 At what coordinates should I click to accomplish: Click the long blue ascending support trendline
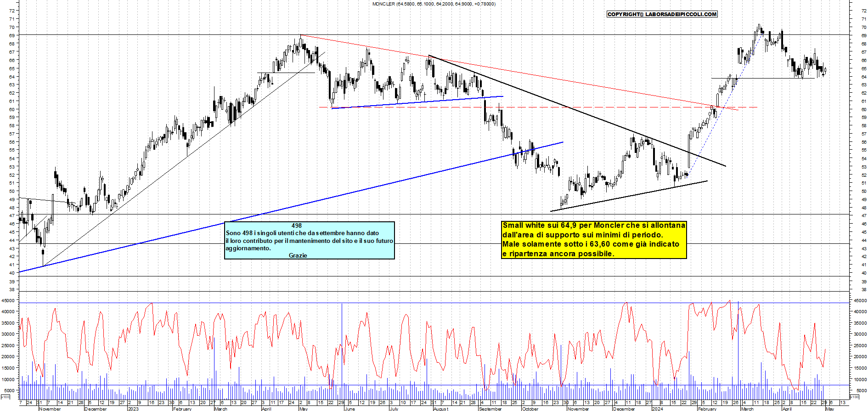pos(291,207)
